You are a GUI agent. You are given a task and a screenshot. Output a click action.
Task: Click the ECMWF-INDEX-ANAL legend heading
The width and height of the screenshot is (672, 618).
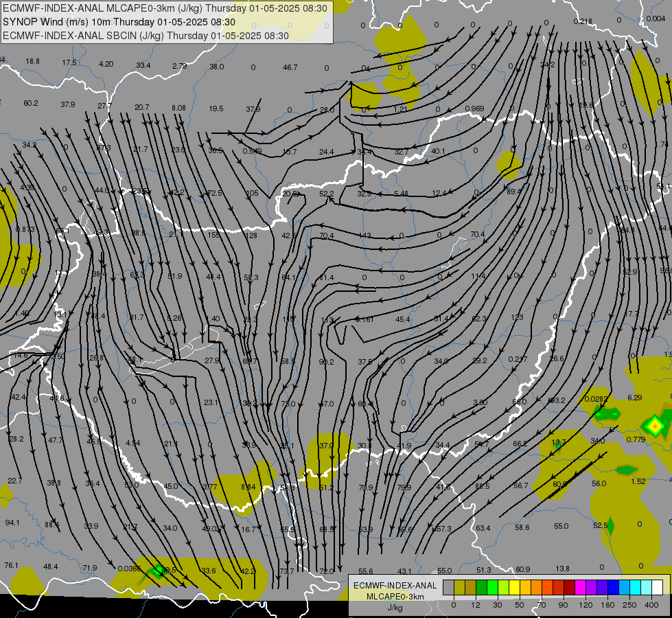[x=395, y=586]
